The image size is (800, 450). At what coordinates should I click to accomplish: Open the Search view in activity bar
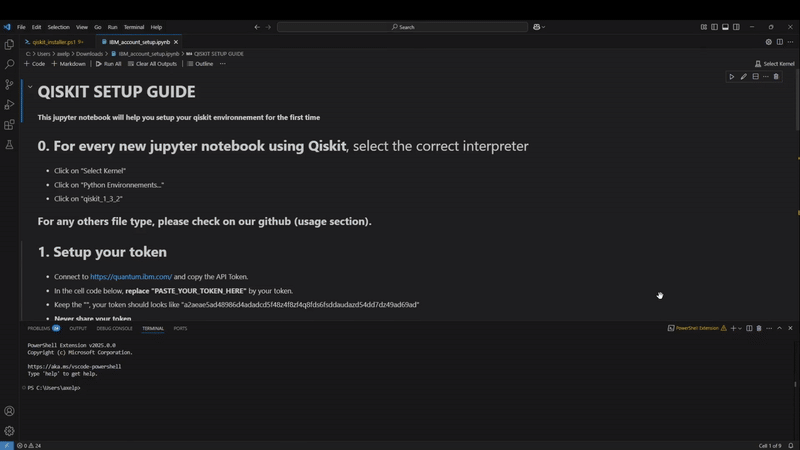click(x=9, y=64)
